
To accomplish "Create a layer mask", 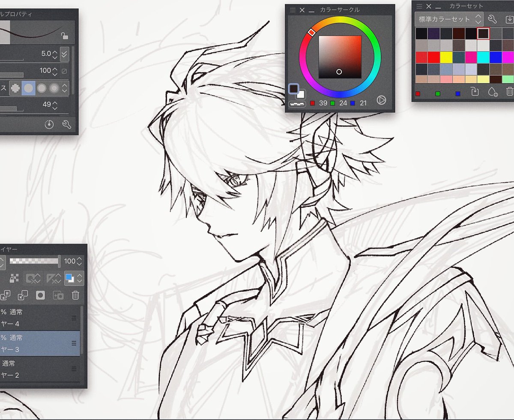I will 41,295.
